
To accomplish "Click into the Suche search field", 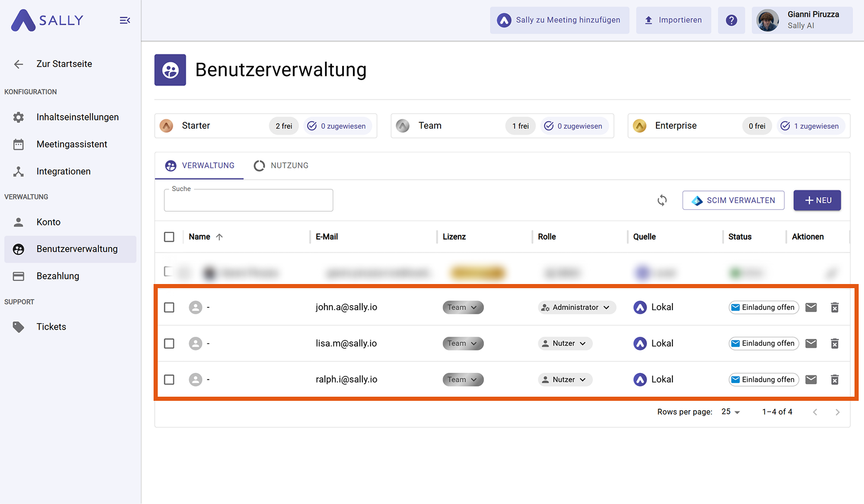I will pos(248,202).
